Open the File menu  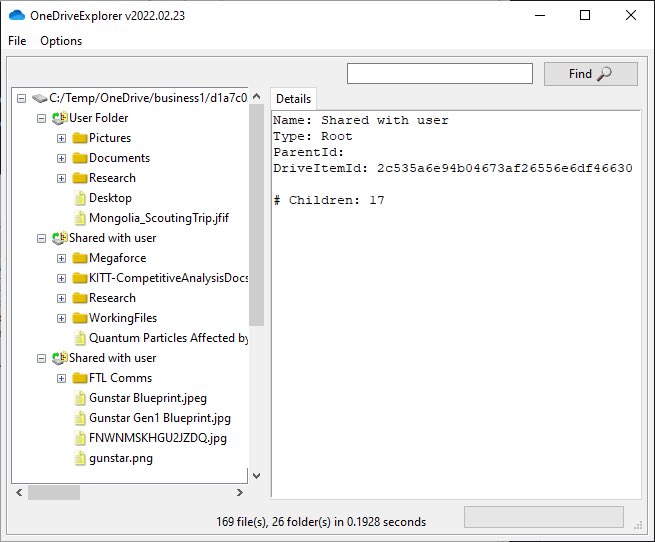[x=17, y=41]
